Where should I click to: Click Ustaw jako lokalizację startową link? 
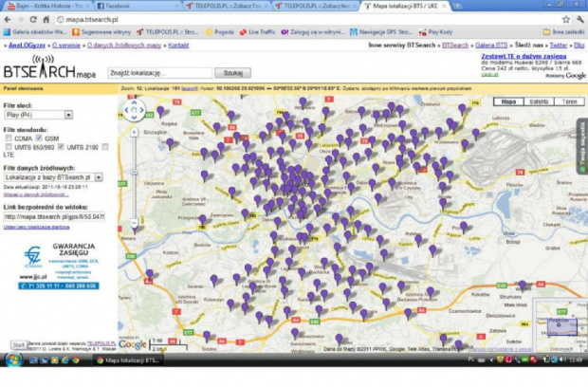click(x=36, y=227)
